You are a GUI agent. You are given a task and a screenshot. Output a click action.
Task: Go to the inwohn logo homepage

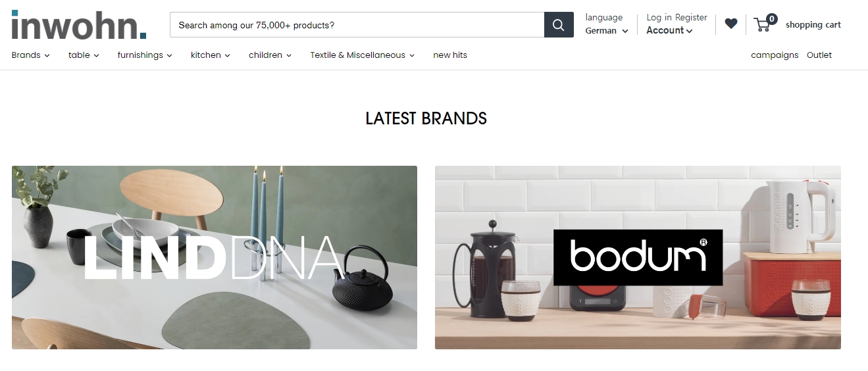tap(79, 25)
